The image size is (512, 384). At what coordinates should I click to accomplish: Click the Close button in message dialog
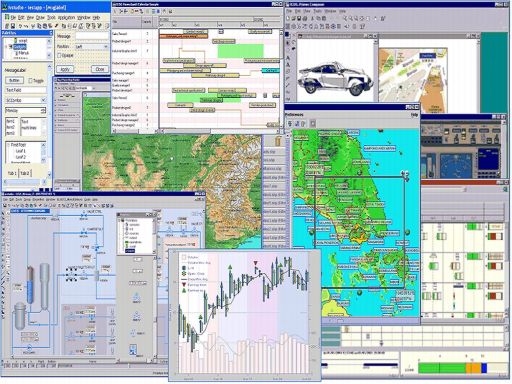[100, 69]
